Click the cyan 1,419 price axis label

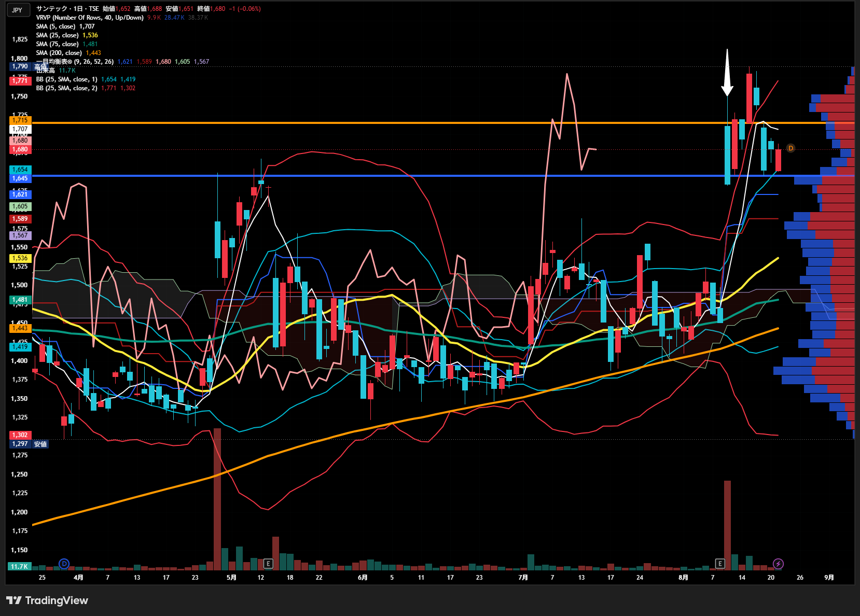20,347
